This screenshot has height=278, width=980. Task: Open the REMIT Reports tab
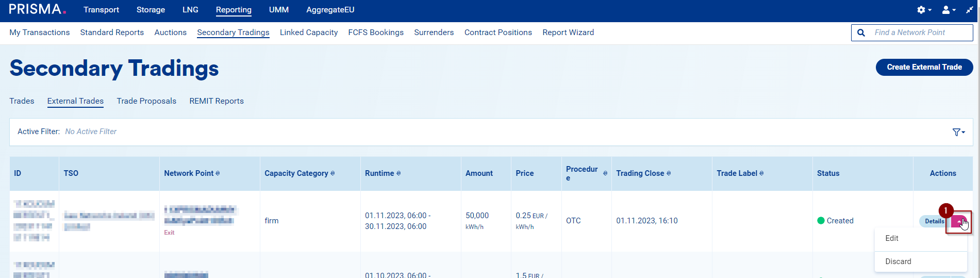coord(217,101)
